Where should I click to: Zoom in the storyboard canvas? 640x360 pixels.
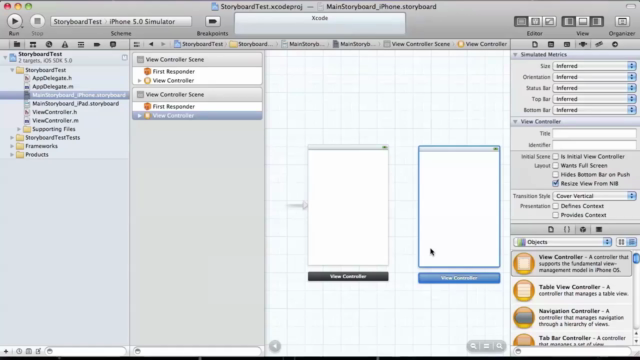coord(500,346)
